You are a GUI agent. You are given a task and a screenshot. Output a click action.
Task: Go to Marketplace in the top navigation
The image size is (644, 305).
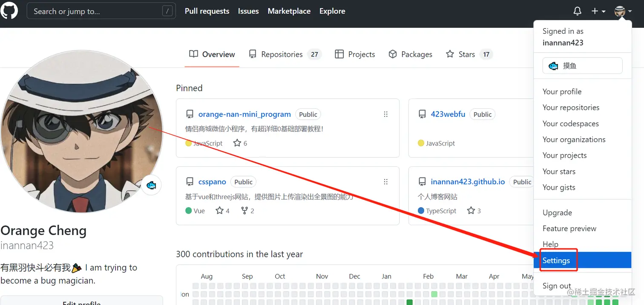tap(289, 11)
